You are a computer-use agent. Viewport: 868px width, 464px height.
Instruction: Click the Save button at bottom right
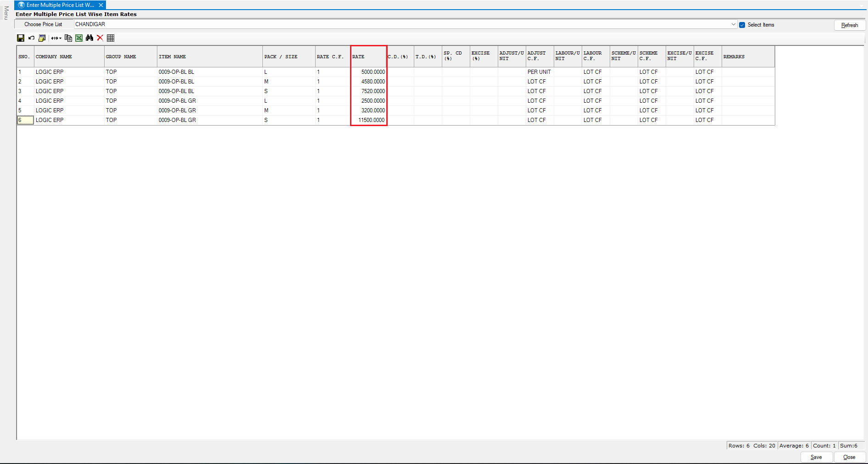[816, 457]
